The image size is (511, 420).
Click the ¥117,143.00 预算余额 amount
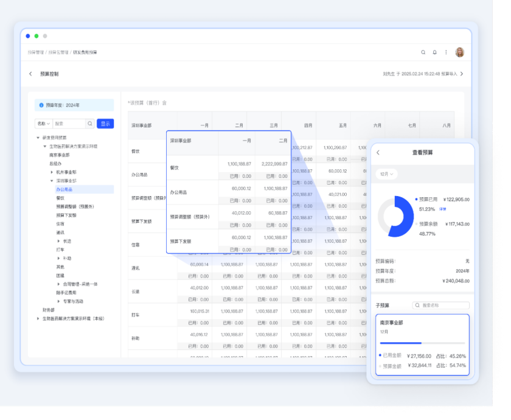click(x=457, y=224)
